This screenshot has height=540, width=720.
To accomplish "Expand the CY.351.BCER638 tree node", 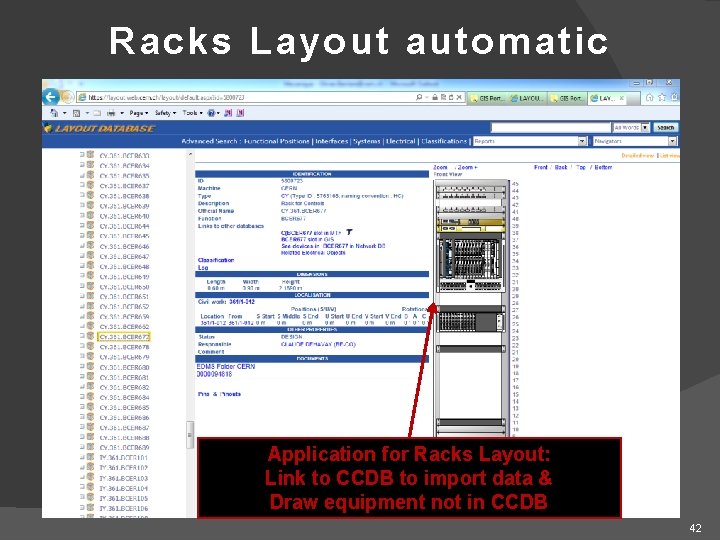I will pos(82,195).
